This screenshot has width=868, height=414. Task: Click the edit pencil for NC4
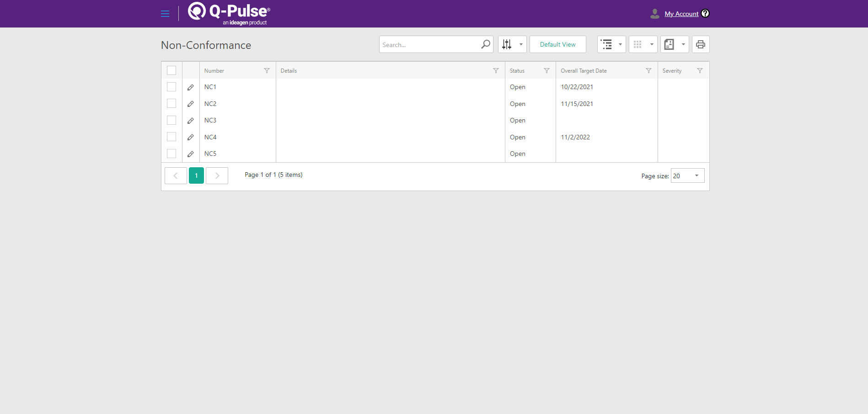(x=191, y=137)
